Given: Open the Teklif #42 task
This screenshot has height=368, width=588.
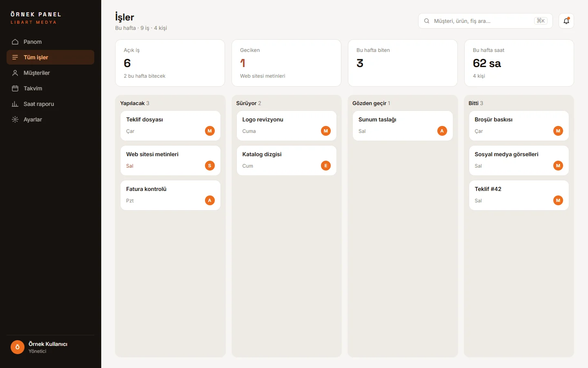Looking at the screenshot, I should (x=519, y=195).
